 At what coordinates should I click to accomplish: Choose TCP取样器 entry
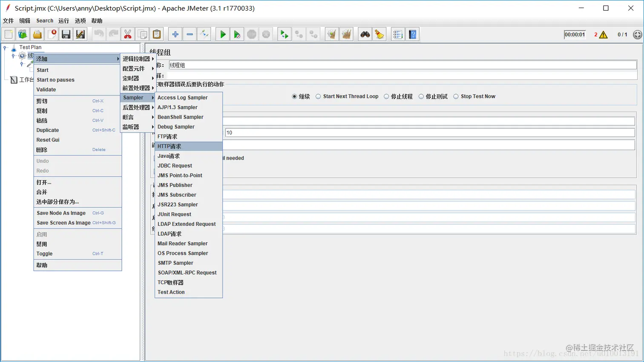click(x=189, y=282)
